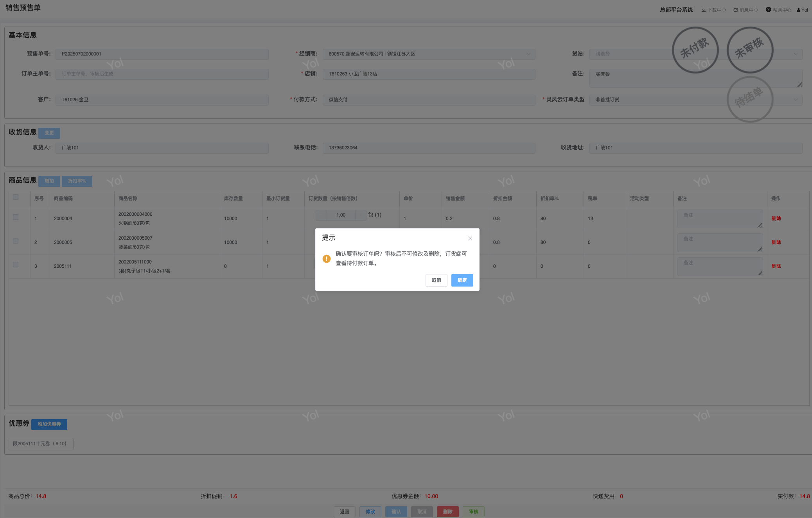Open the 下载中心 download icon
This screenshot has height=518, width=812.
(704, 10)
